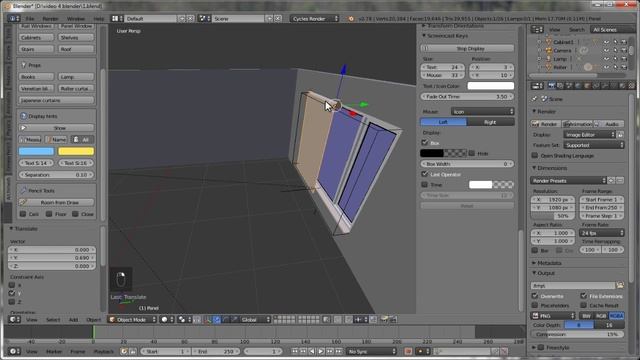Select the Right mouse position button
Screen dimensions: 640x360
tap(491, 122)
